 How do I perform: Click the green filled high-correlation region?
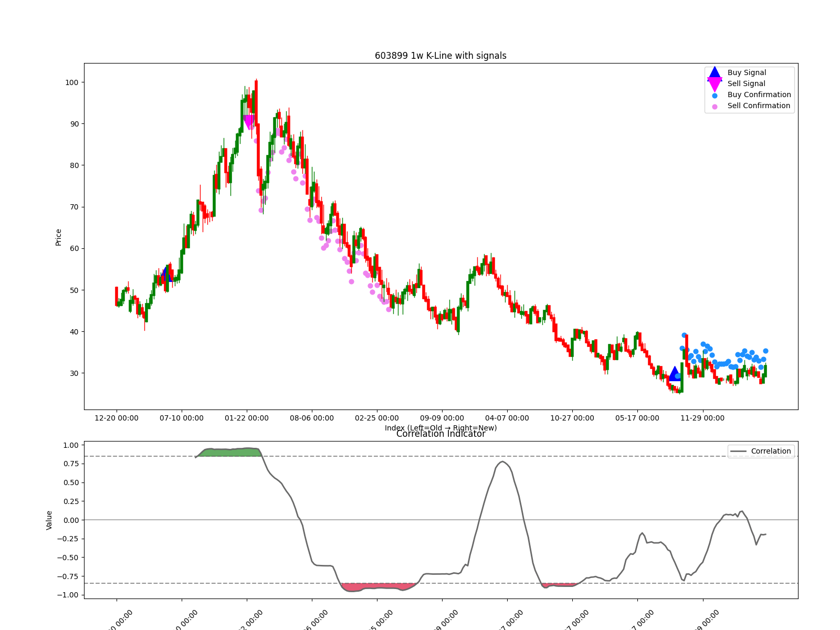coord(230,452)
